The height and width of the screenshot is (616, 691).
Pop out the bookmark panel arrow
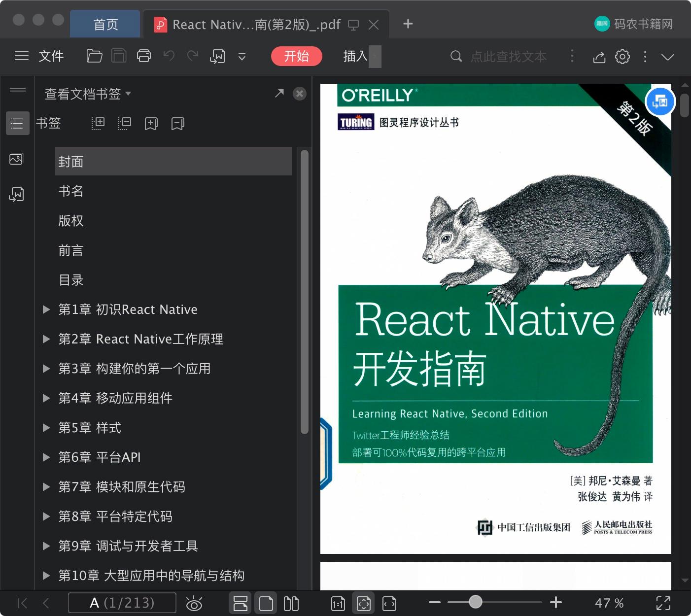pyautogui.click(x=279, y=93)
